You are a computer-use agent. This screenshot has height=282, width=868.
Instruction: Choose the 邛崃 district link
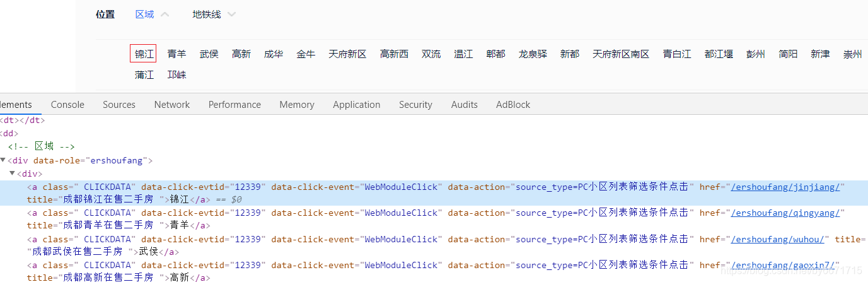tap(176, 74)
